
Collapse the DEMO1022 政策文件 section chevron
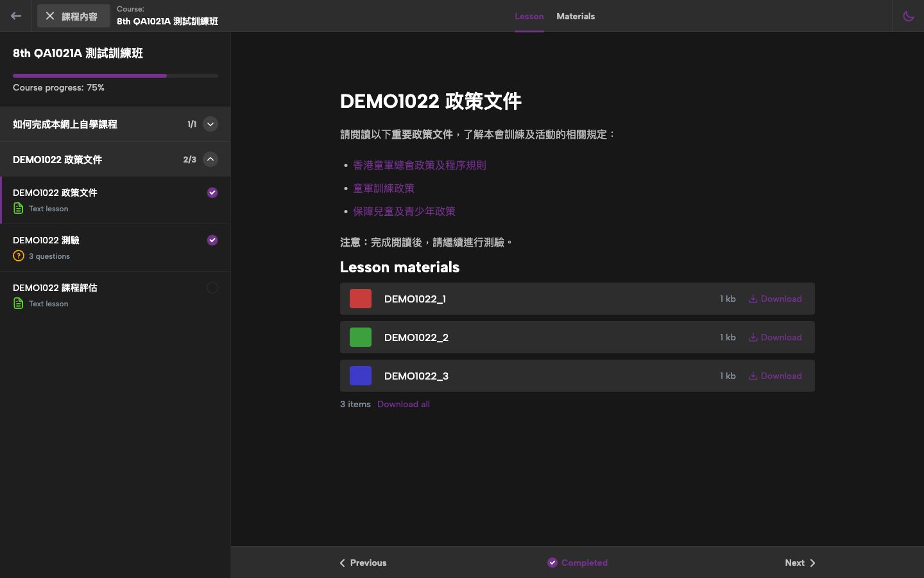pos(210,159)
